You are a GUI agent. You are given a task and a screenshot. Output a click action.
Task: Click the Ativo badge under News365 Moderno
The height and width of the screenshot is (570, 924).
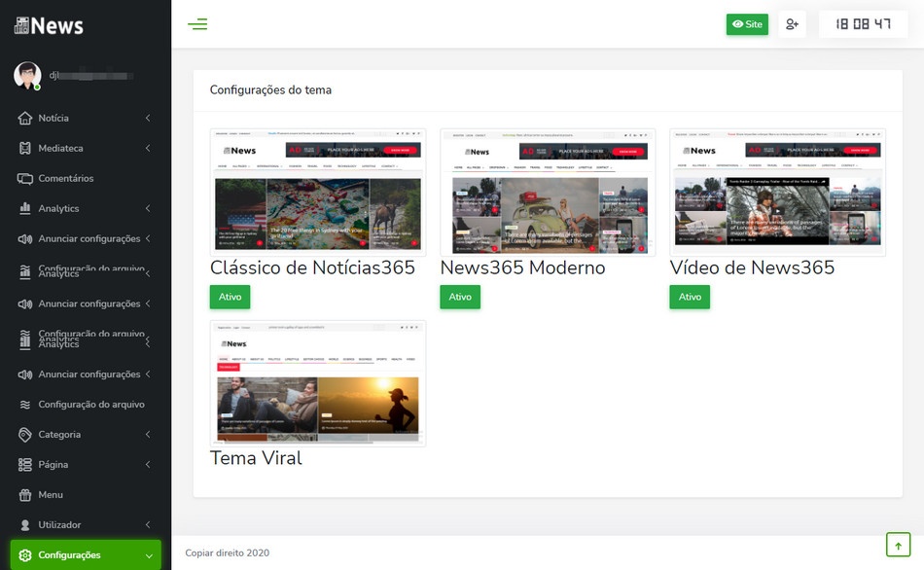pos(459,297)
